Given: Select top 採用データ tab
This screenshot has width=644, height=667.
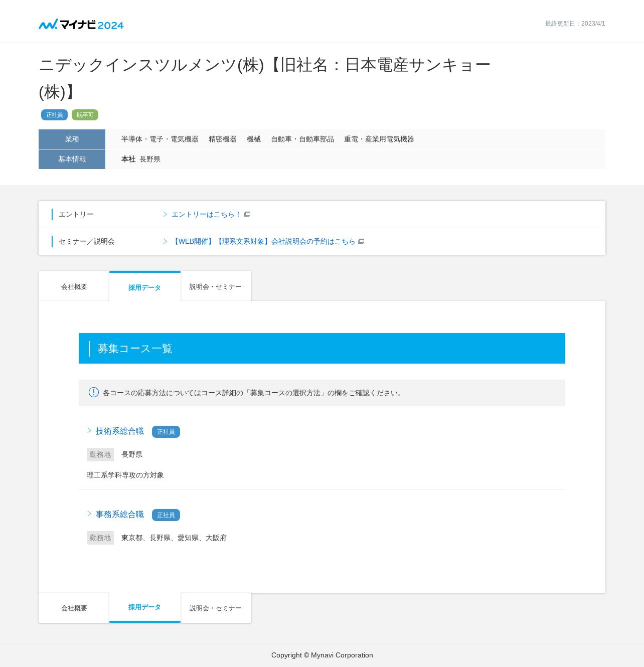Looking at the screenshot, I should click(145, 287).
